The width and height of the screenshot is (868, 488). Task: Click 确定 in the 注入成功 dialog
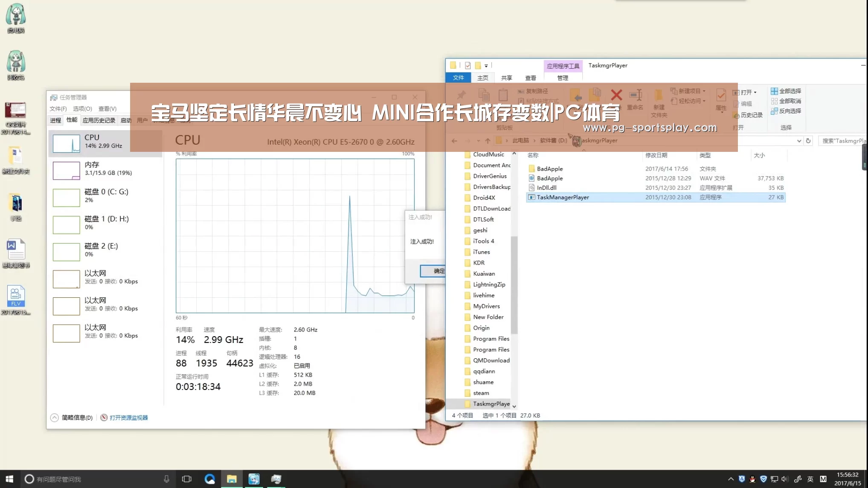coord(433,271)
